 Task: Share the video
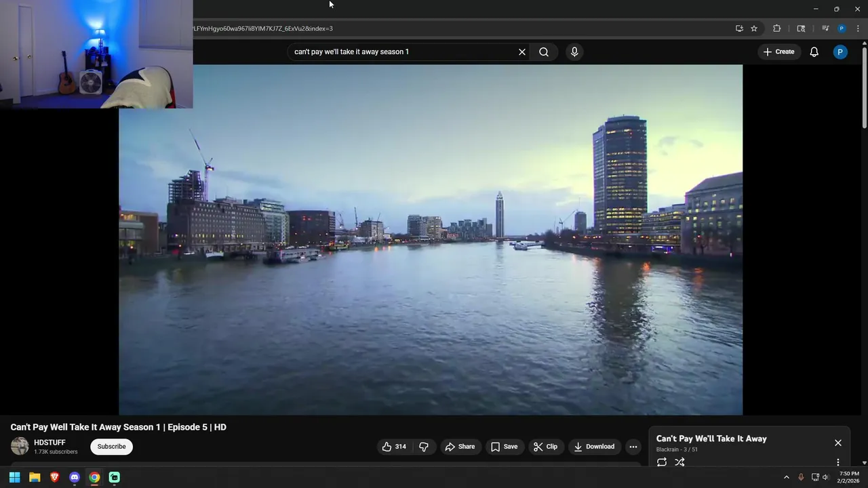[x=460, y=447]
